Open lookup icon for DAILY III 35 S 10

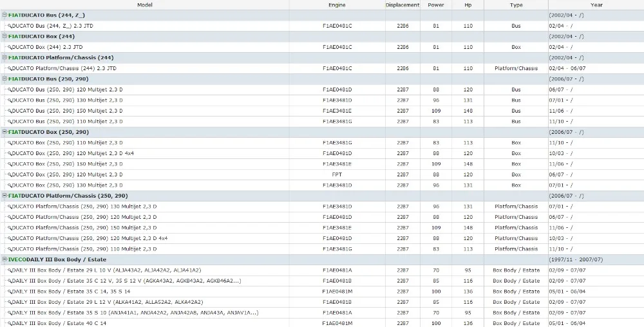(x=10, y=313)
